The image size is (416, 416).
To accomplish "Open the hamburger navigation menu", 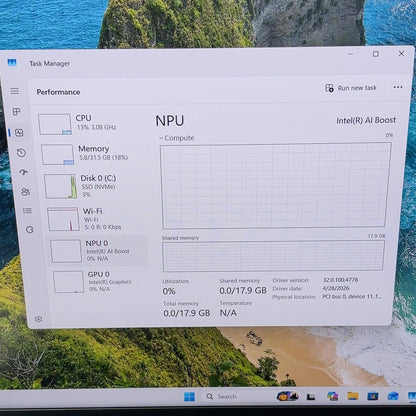I will point(14,91).
